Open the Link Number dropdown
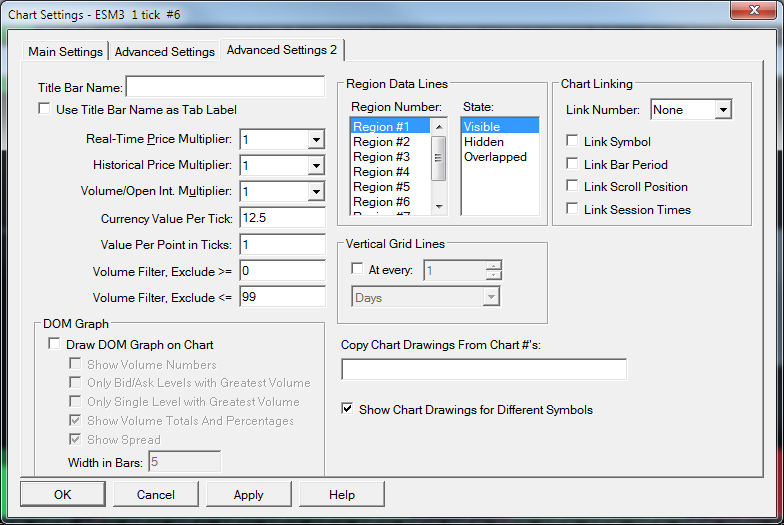 (x=723, y=110)
